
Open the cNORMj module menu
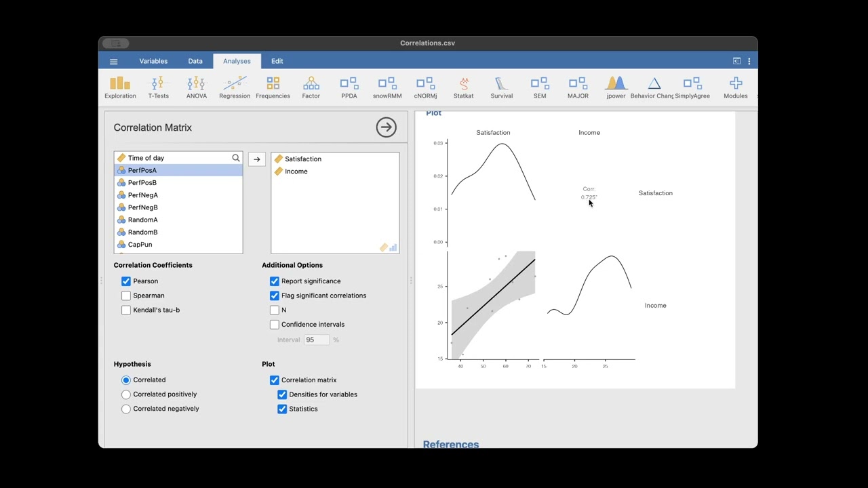coord(425,87)
